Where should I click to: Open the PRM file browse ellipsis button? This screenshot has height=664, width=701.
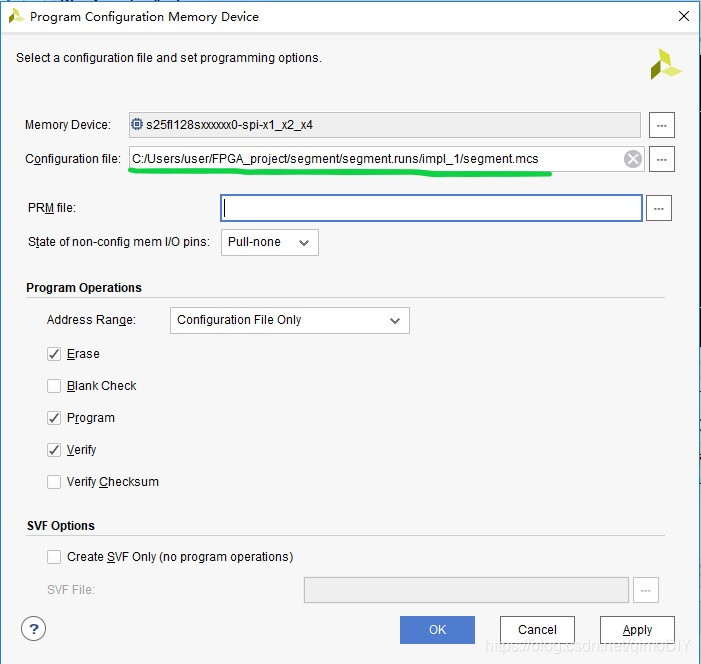(657, 208)
